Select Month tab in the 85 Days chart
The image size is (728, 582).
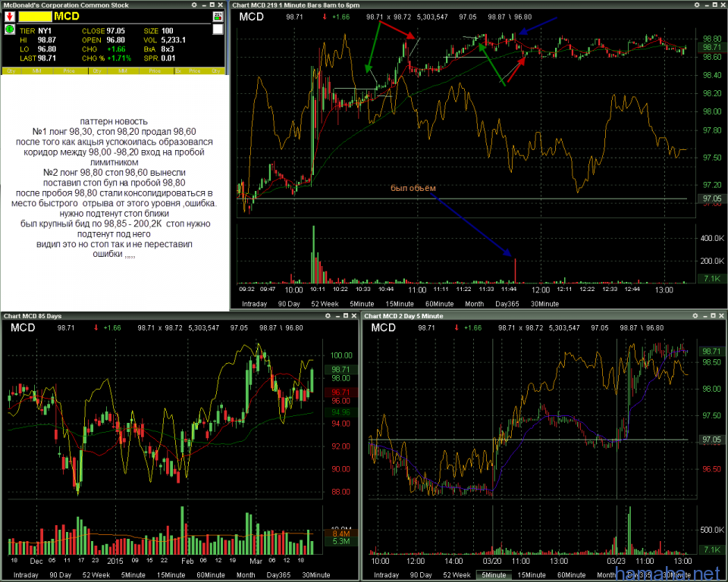[x=246, y=574]
